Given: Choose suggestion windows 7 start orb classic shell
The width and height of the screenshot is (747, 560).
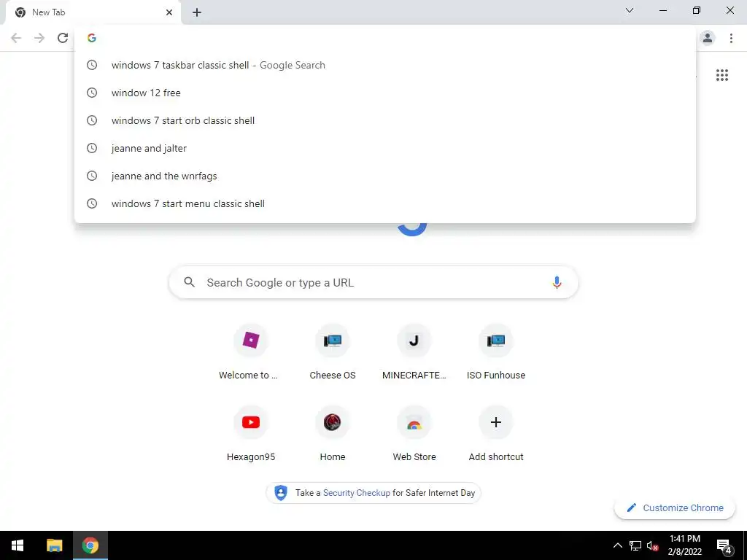Looking at the screenshot, I should click(385, 120).
